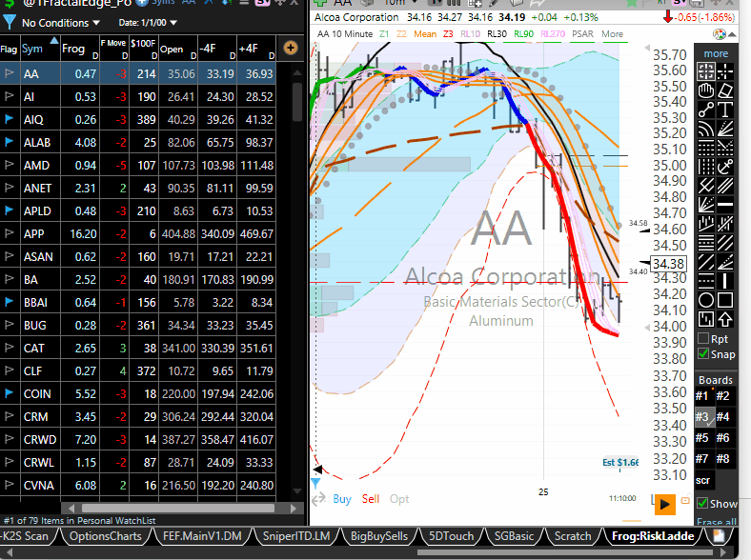Click the blue triangle time marker on chart
Viewport: 751px width, 560px height.
316,483
